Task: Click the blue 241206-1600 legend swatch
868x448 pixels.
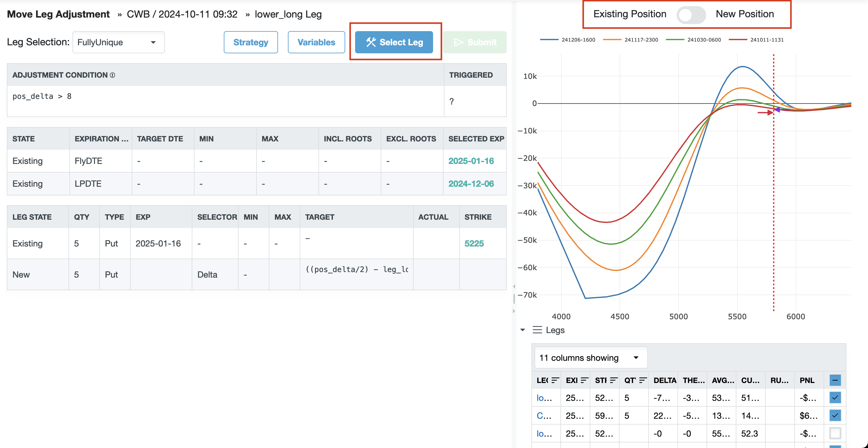Action: pyautogui.click(x=549, y=40)
